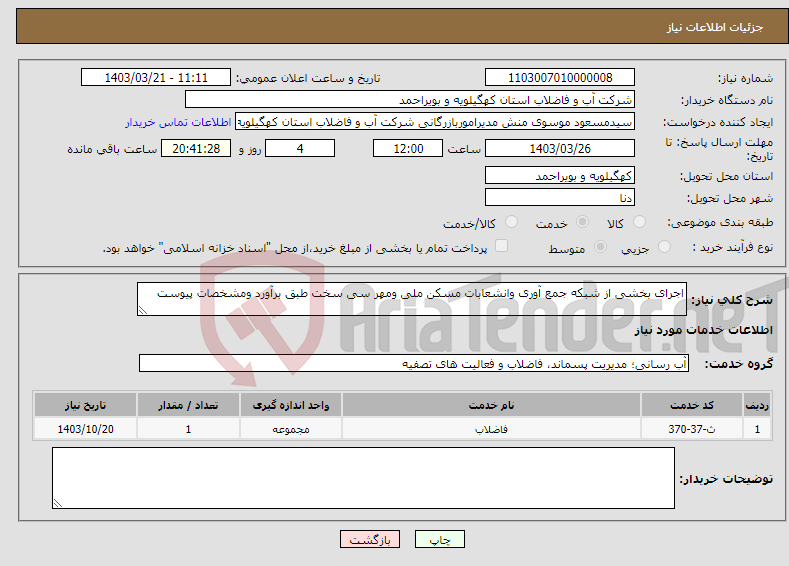Click the buyer organization name field
Image resolution: width=789 pixels, height=566 pixels.
pos(410,100)
